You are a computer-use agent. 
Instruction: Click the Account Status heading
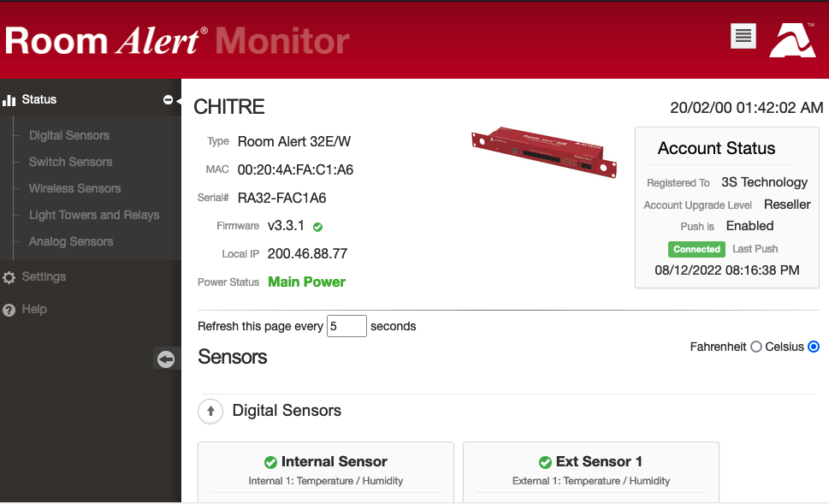716,148
